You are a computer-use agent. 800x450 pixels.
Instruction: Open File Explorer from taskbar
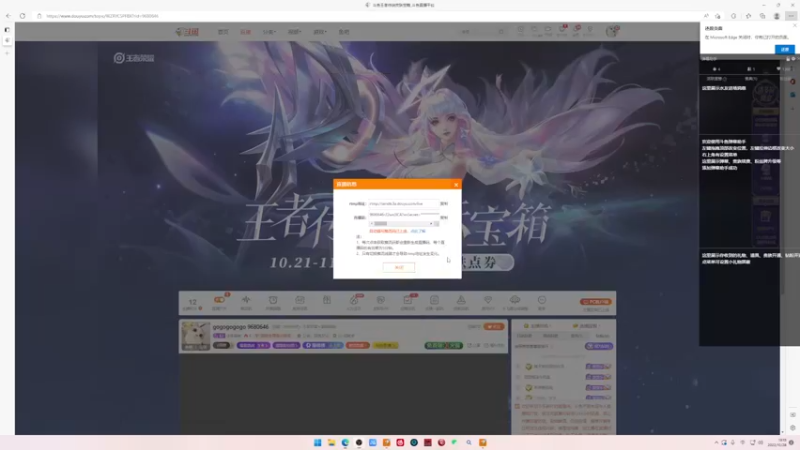point(331,442)
